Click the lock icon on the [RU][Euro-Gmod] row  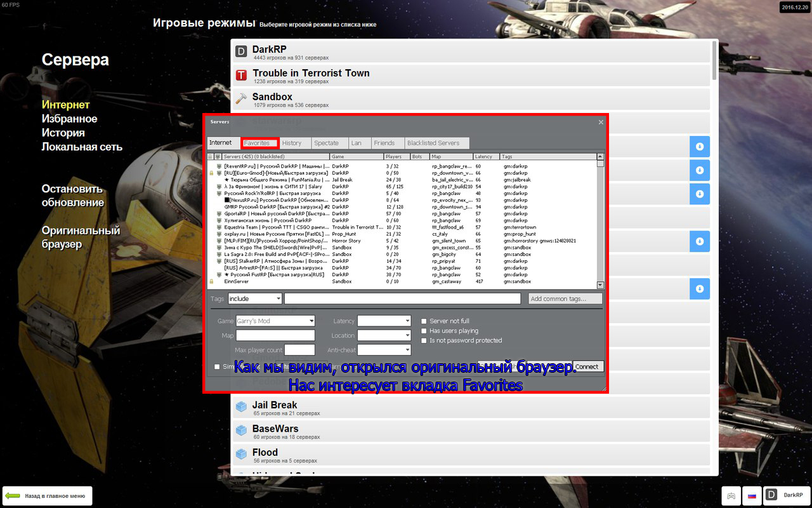tap(211, 173)
